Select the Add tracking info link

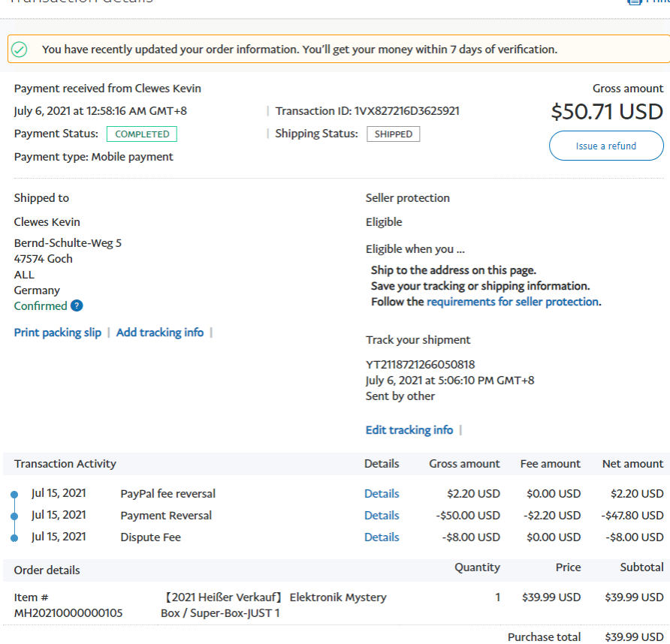click(160, 333)
